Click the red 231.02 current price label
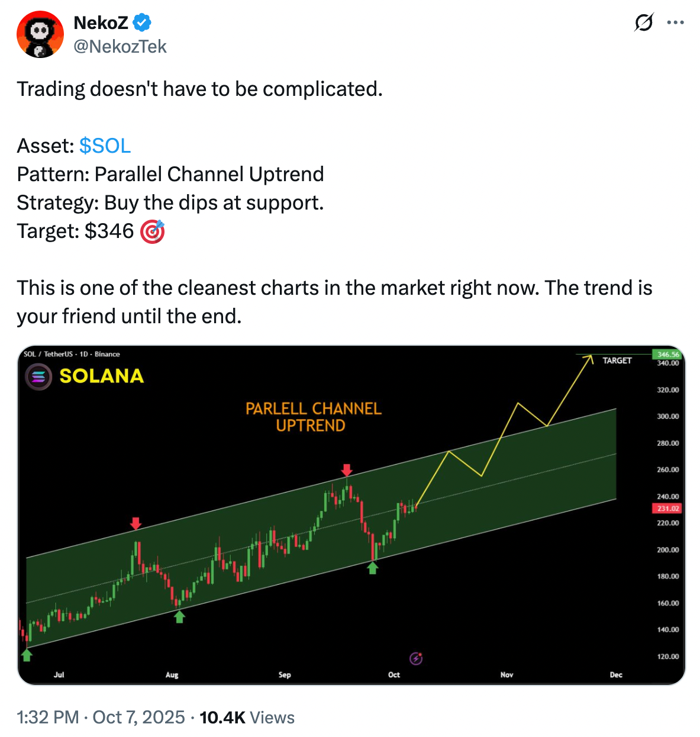The image size is (700, 737). tap(667, 509)
